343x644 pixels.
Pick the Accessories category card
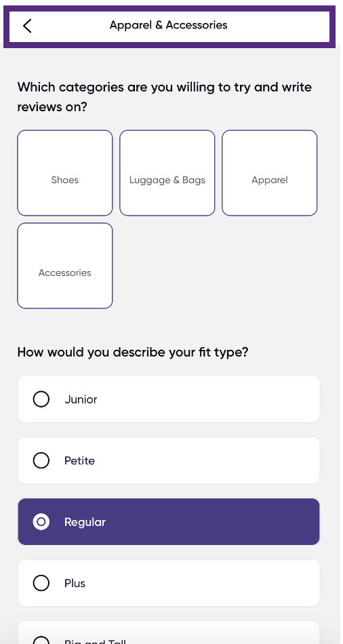point(65,266)
